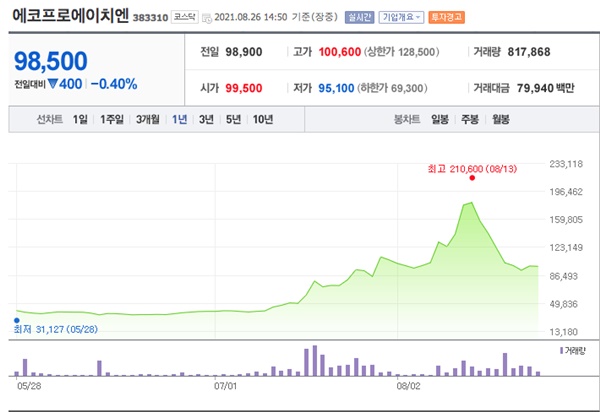
Task: Switch to 일봉 candle chart
Action: pyautogui.click(x=440, y=119)
